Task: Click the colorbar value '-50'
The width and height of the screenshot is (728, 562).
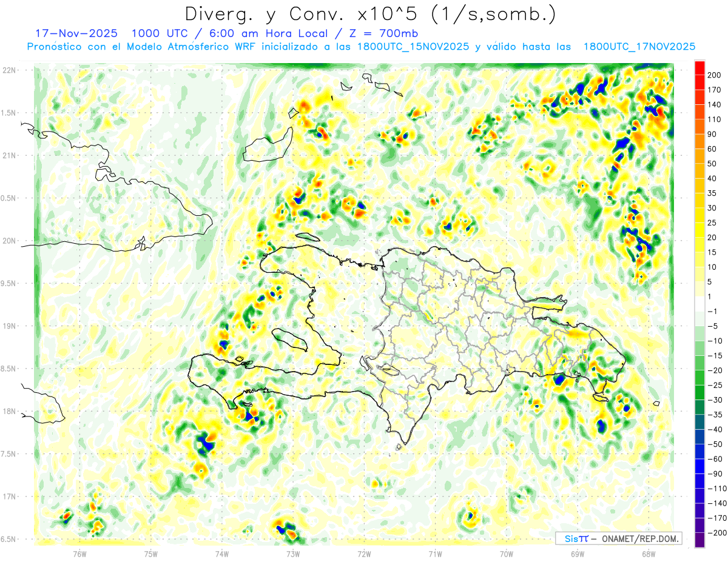Action: [716, 444]
